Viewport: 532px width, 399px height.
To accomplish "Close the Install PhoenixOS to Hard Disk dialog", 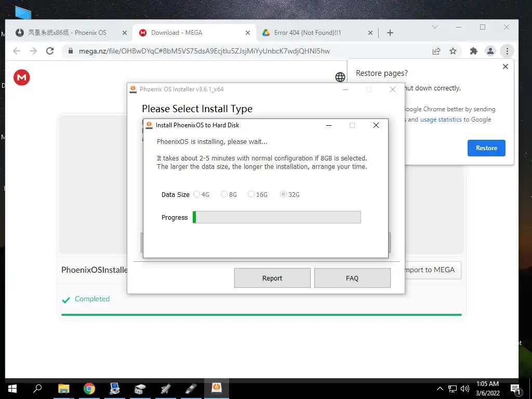I will tap(376, 125).
